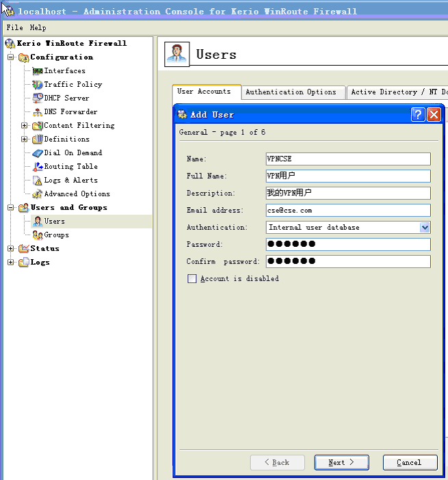Viewport: 448px width, 480px height.
Task: Open the Authentication dropdown list
Action: (425, 227)
